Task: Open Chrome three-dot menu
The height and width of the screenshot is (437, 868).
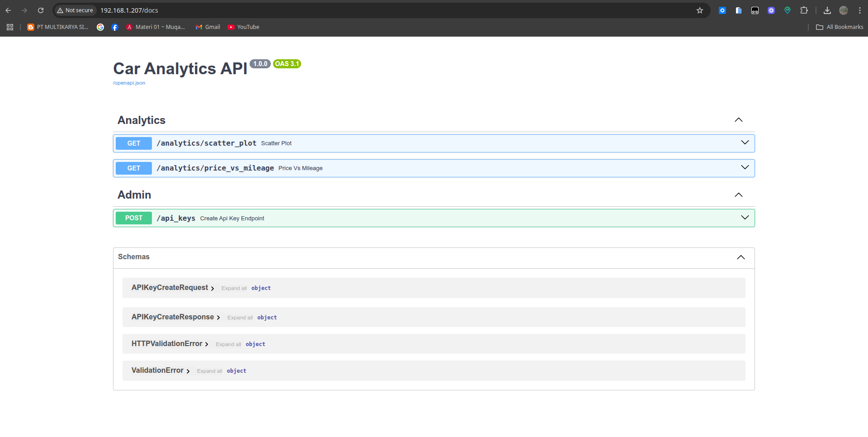Action: (x=860, y=10)
